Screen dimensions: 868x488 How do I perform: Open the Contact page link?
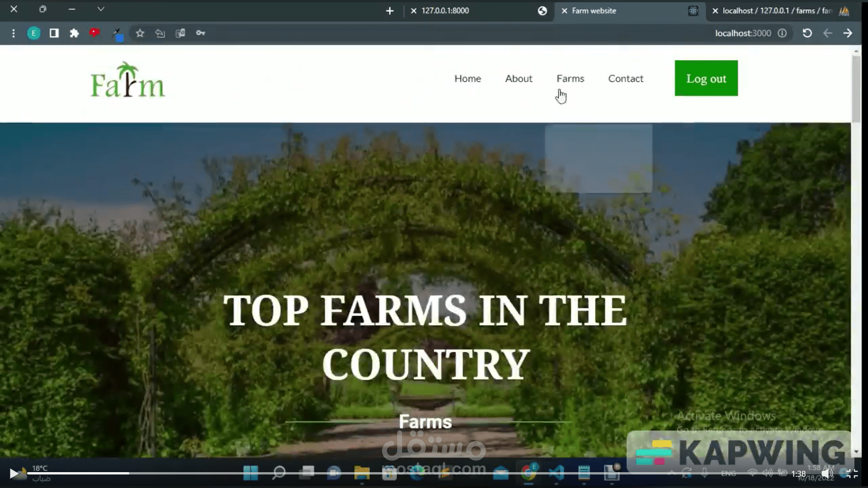pyautogui.click(x=626, y=78)
